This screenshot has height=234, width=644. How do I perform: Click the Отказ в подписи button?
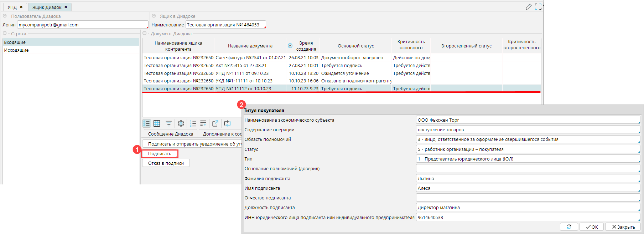[x=166, y=163]
